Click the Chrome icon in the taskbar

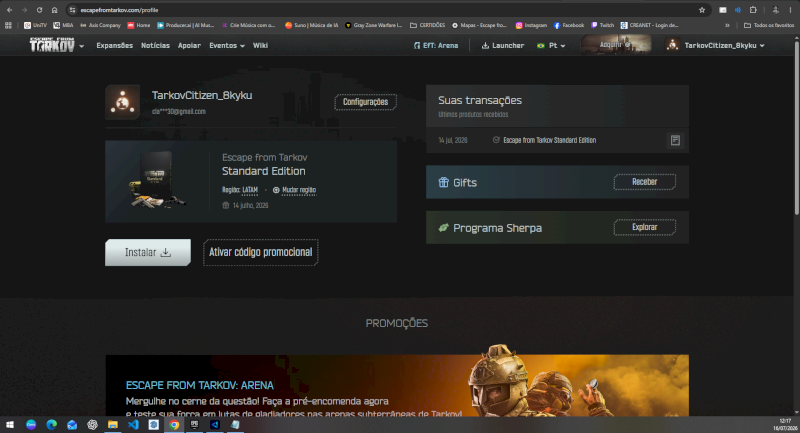[174, 424]
